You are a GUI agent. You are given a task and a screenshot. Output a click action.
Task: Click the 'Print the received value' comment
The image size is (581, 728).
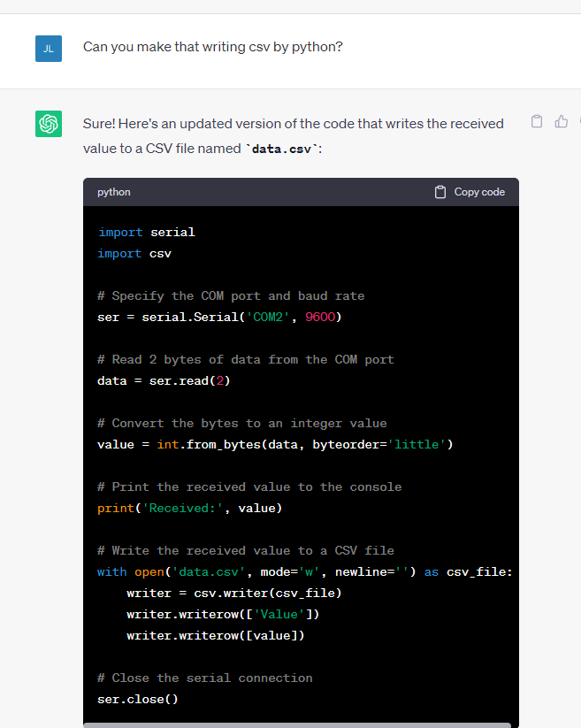coord(249,487)
